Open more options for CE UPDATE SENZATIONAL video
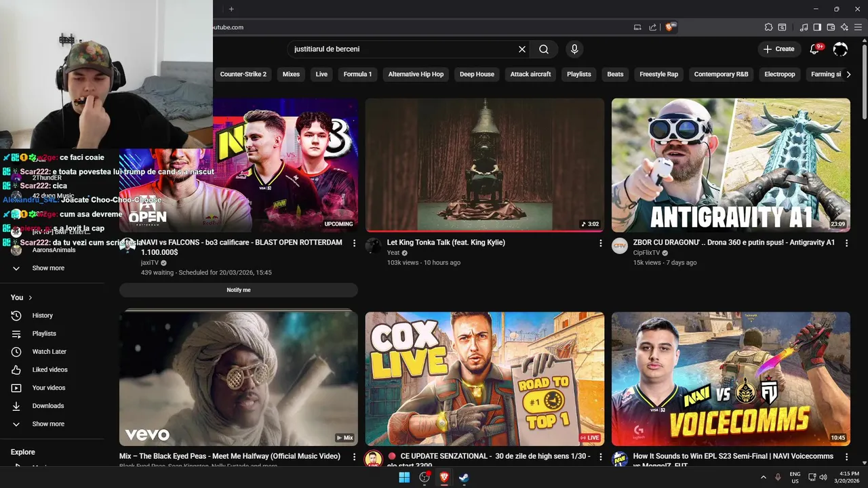868x488 pixels. [600, 457]
